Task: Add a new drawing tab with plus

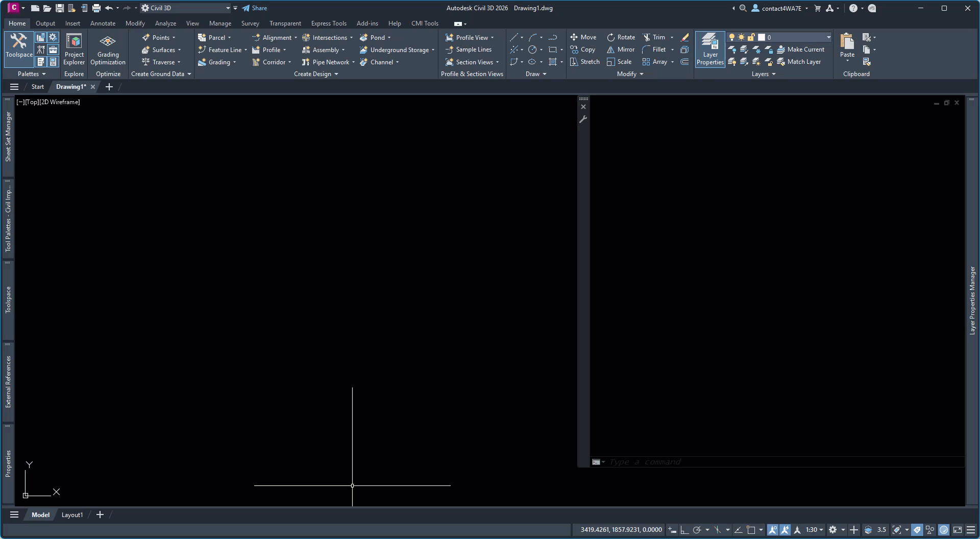Action: coord(109,87)
